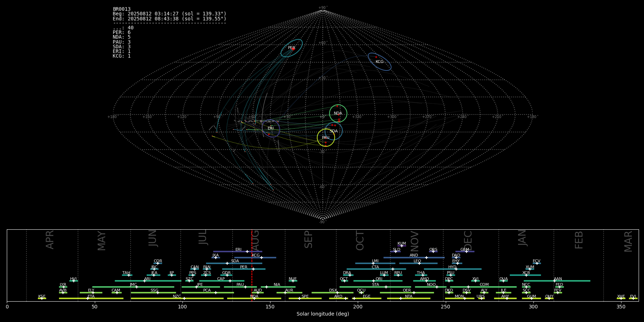This screenshot has height=322, width=644.
Task: Click the yellow PAU radiant circle on map
Action: click(326, 138)
